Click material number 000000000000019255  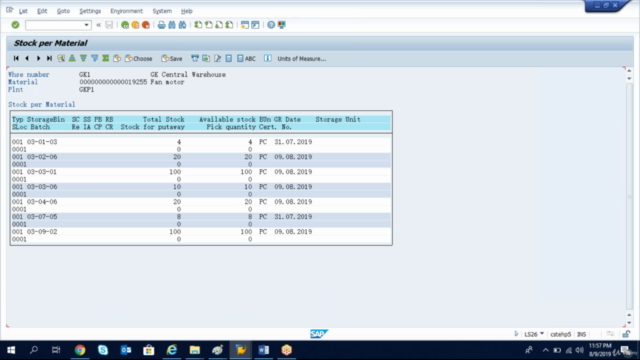113,82
